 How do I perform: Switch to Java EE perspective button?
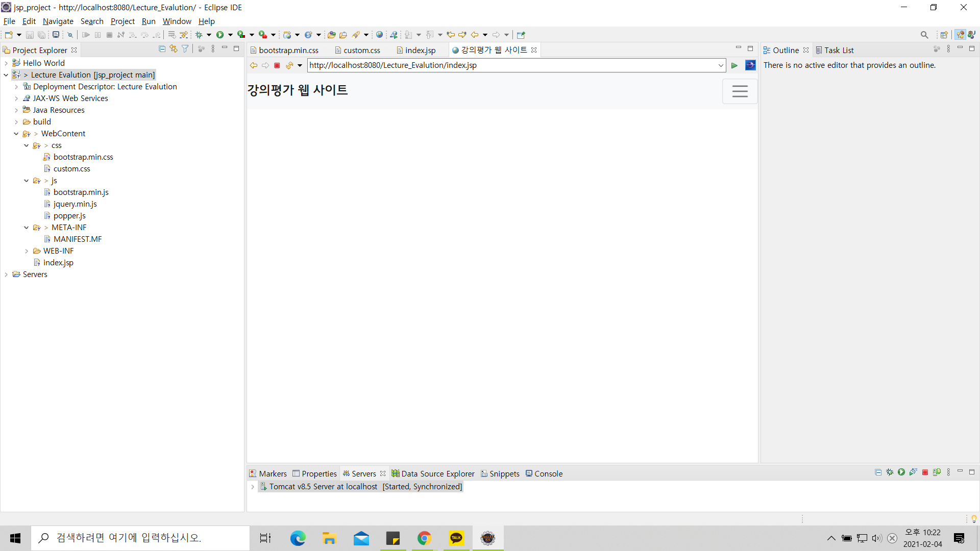pos(960,35)
